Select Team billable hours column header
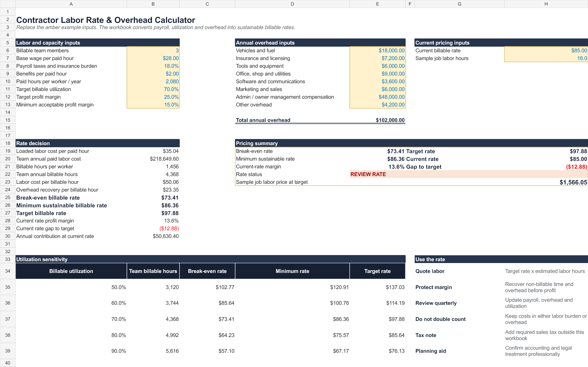This screenshot has height=367, width=588. tap(153, 271)
